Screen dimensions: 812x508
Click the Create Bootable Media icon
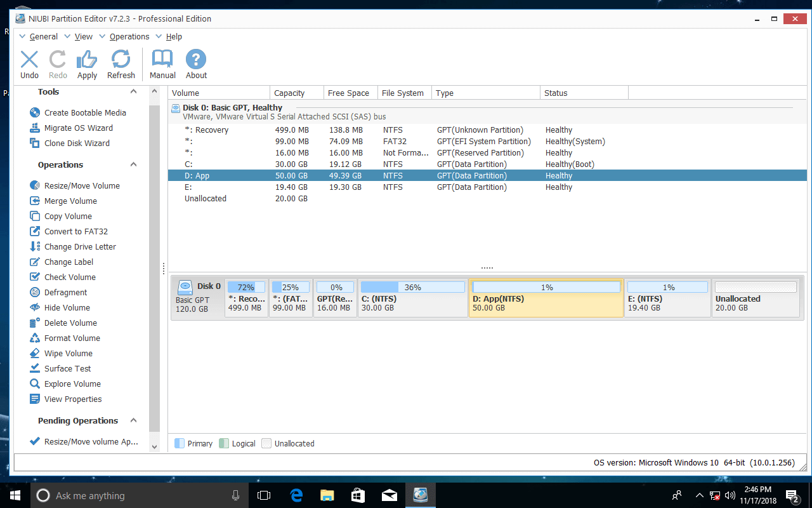[35, 112]
